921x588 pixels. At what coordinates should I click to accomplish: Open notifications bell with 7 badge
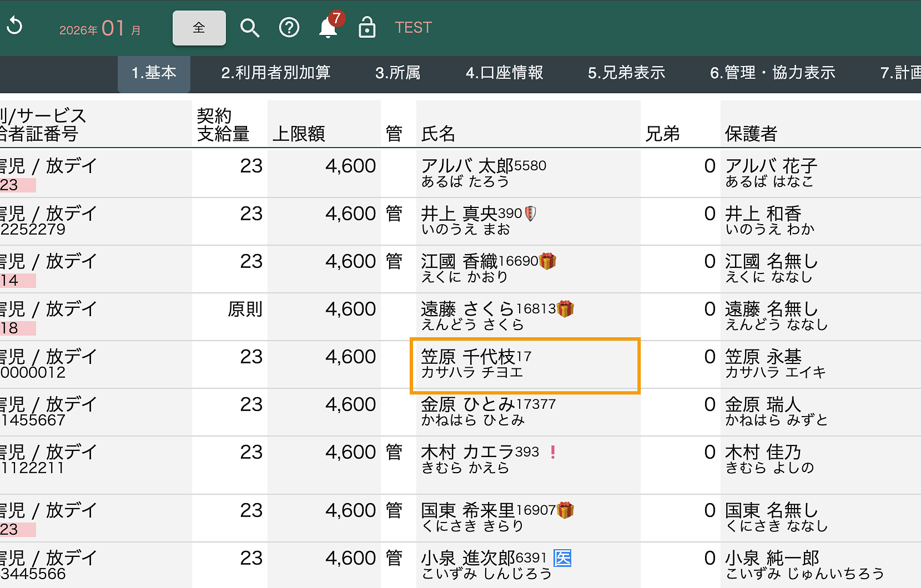(x=329, y=27)
